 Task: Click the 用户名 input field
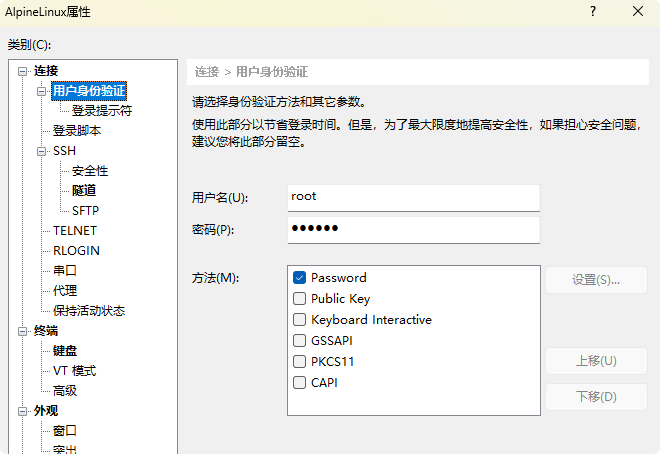[413, 197]
